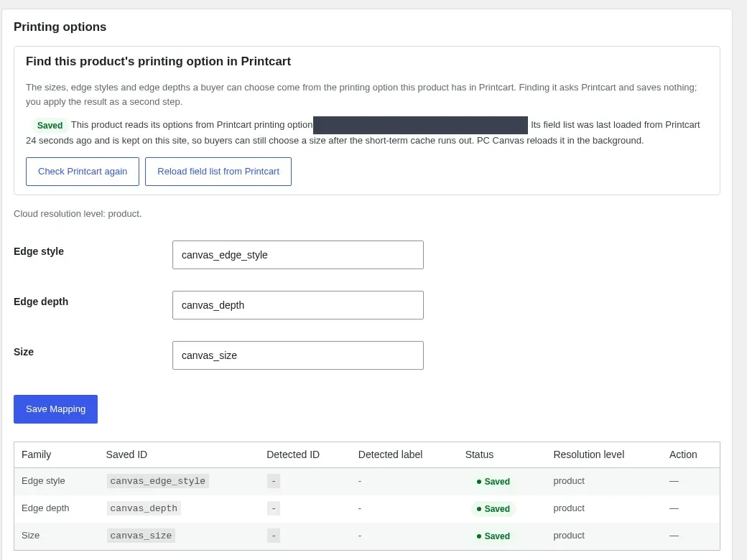
Task: Select the Size cell in the table
Action: [30, 536]
